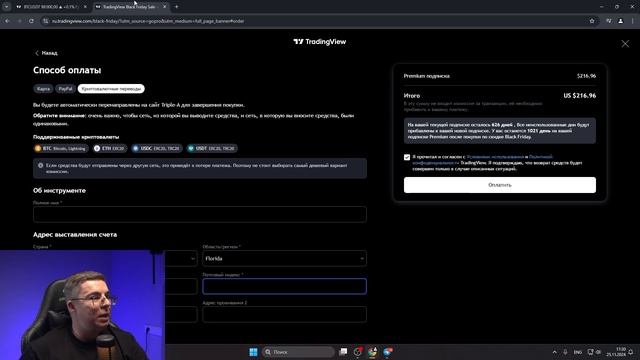Focus the postal code input field
The height and width of the screenshot is (360, 640).
tap(284, 286)
